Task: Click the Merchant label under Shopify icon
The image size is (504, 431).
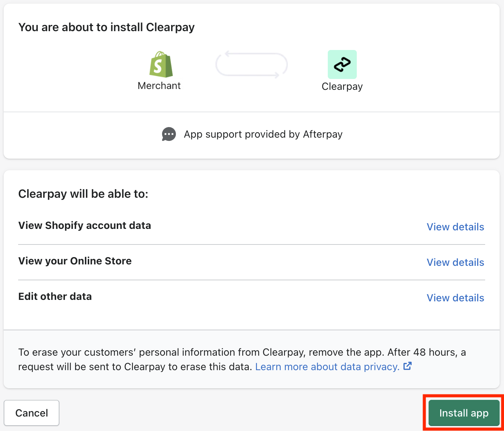Action: click(x=159, y=85)
